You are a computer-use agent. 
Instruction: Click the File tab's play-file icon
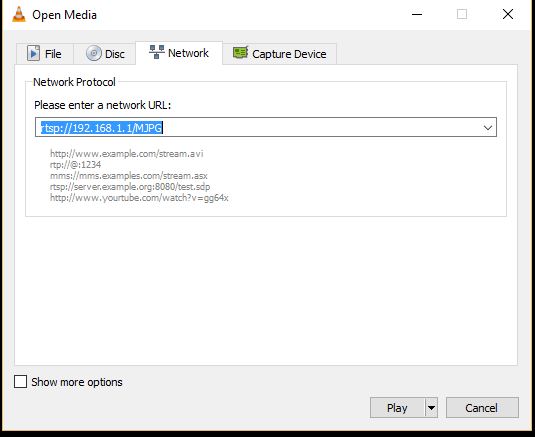coord(33,53)
